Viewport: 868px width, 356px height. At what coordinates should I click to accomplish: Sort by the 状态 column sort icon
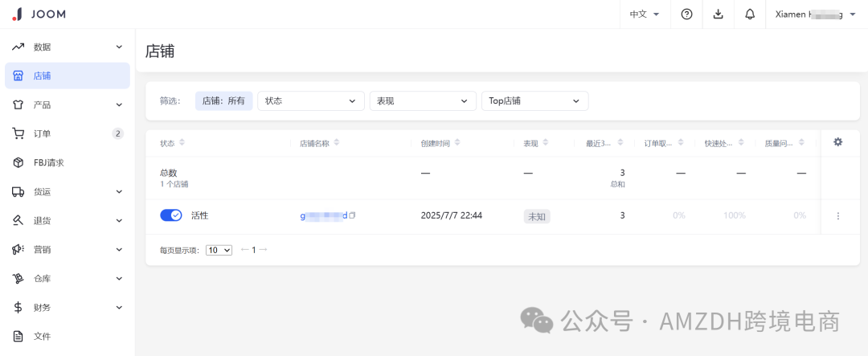coord(182,143)
